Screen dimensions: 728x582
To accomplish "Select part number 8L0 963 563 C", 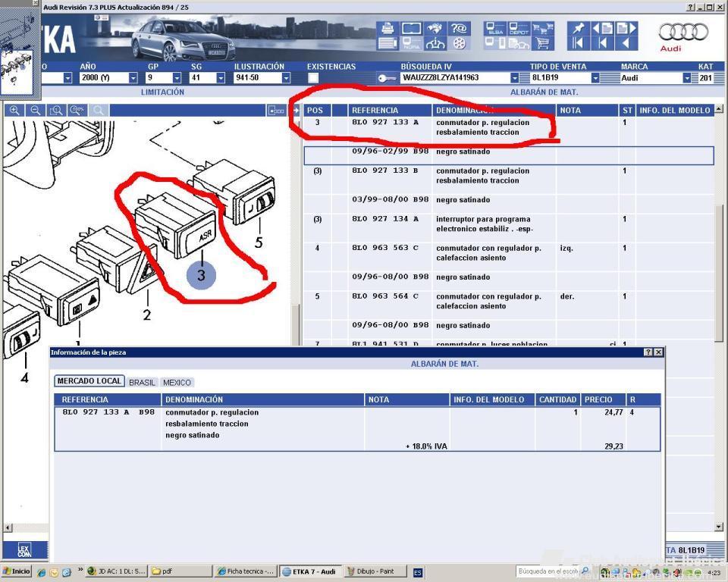I will tap(385, 248).
